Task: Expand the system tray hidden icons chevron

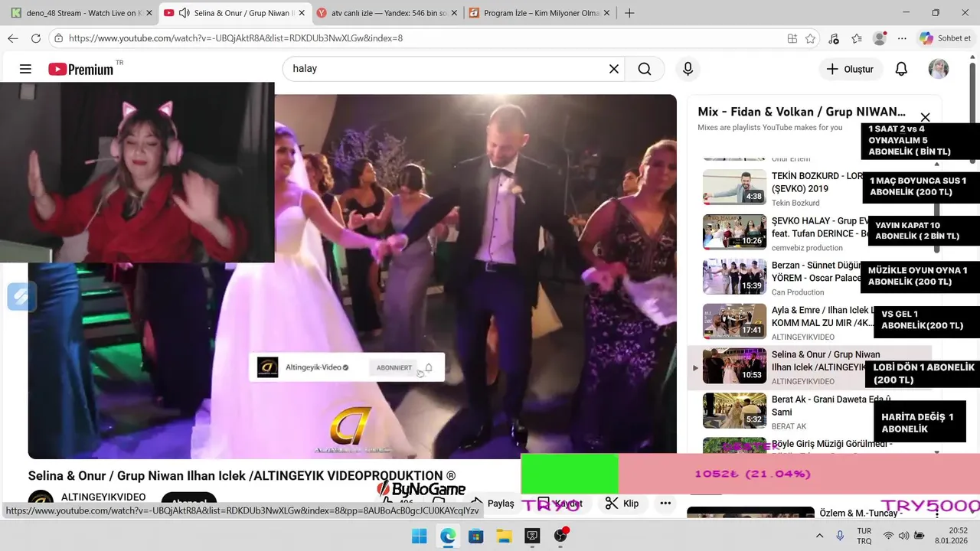Action: tap(821, 536)
